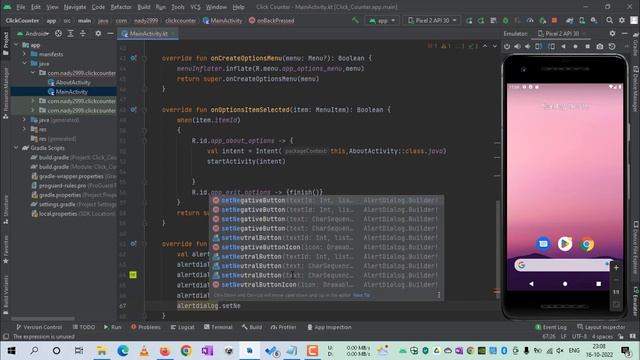Click emulator take screenshot camera icon

pyautogui.click(x=600, y=47)
